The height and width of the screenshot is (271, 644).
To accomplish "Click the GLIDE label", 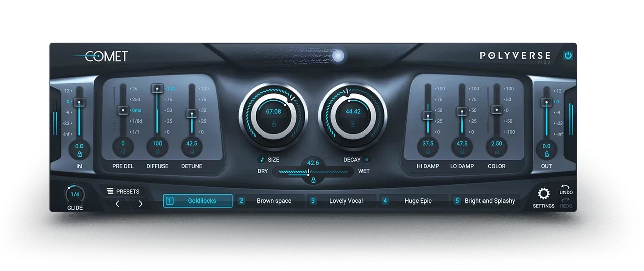I will [x=75, y=208].
